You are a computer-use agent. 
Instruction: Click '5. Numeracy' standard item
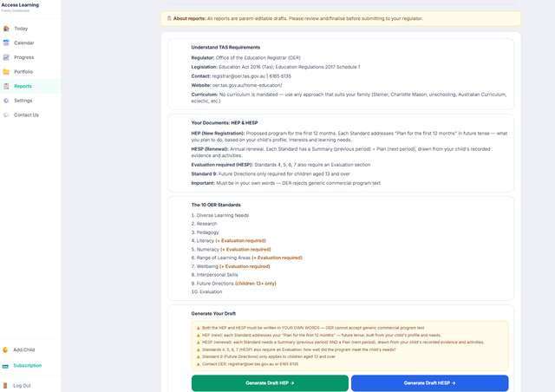[231, 249]
